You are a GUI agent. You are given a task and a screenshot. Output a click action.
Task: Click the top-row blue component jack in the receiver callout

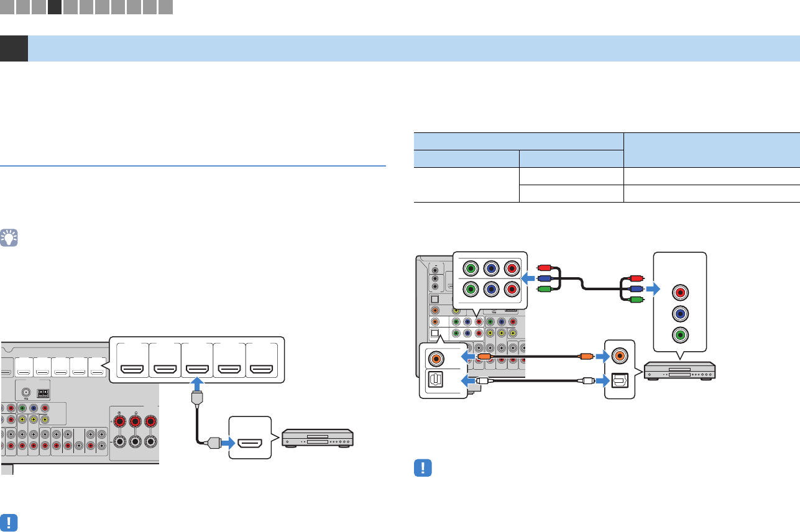(492, 270)
